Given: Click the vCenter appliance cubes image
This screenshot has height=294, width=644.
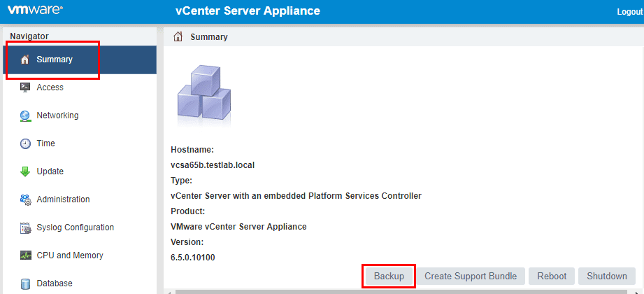Looking at the screenshot, I should coord(201,91).
